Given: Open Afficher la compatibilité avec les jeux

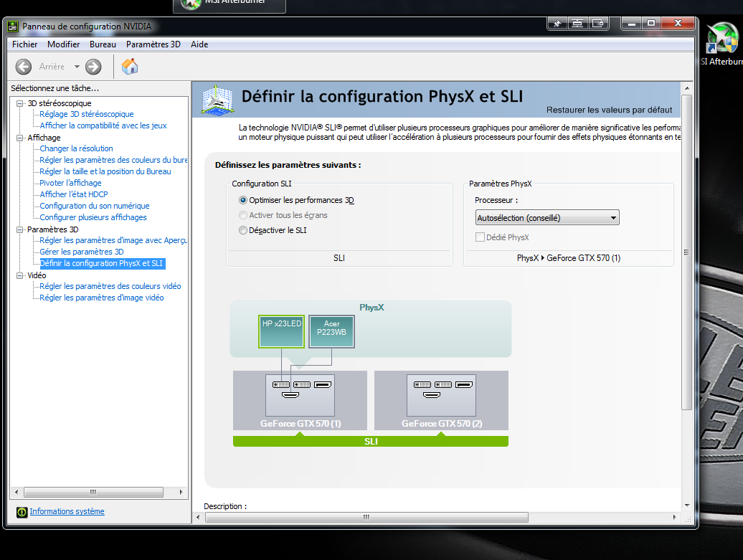Looking at the screenshot, I should 103,125.
